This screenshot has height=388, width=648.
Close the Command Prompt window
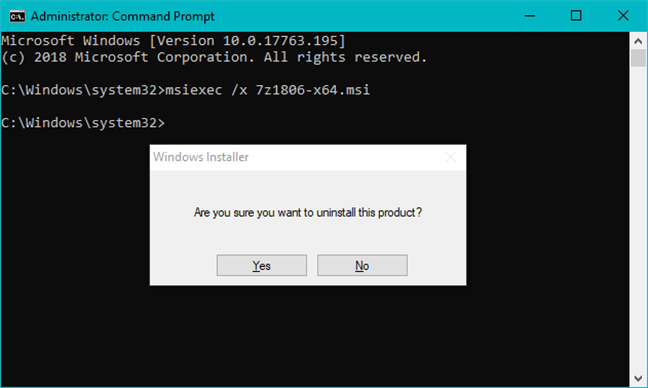[x=623, y=16]
